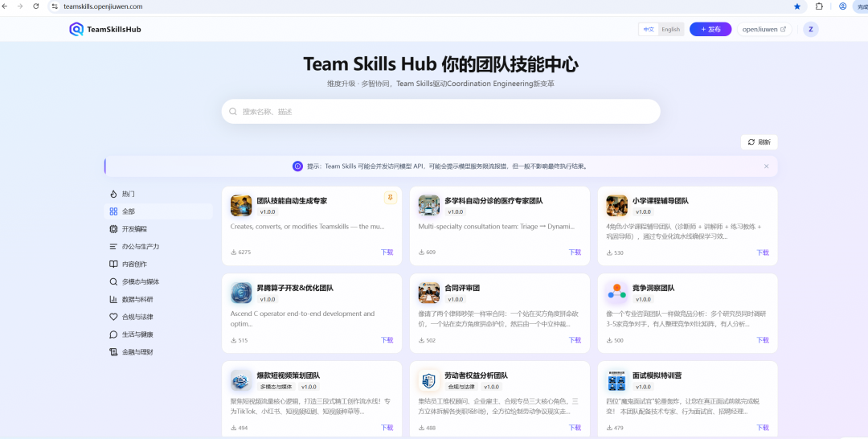
Task: Select the 多模态与媒体 category
Action: coord(158,281)
